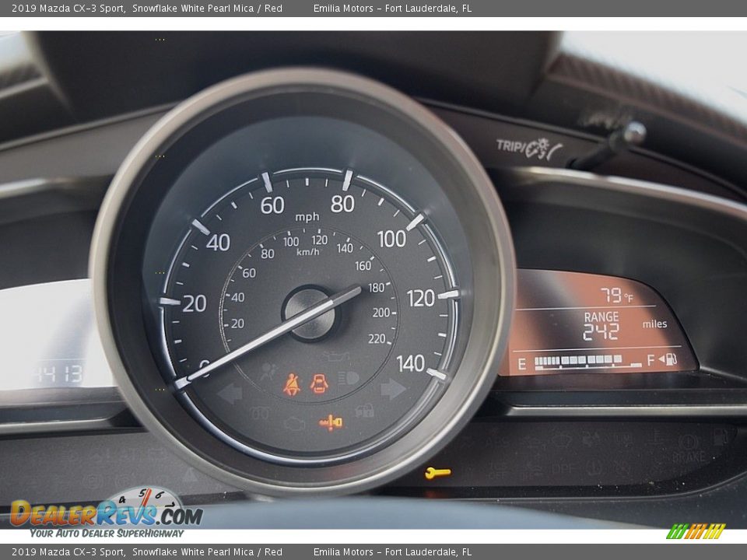Image resolution: width=747 pixels, height=560 pixels.
Task: Click the dim high beam headlight icon
Action: point(349,378)
